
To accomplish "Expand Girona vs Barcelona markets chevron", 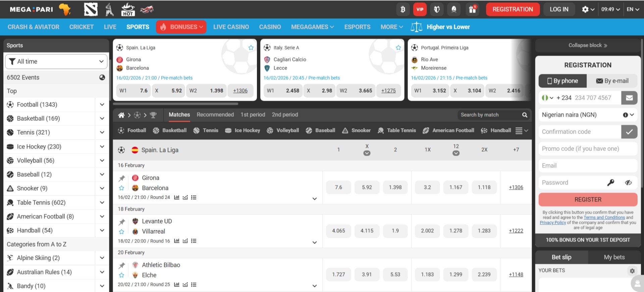I will (x=315, y=199).
